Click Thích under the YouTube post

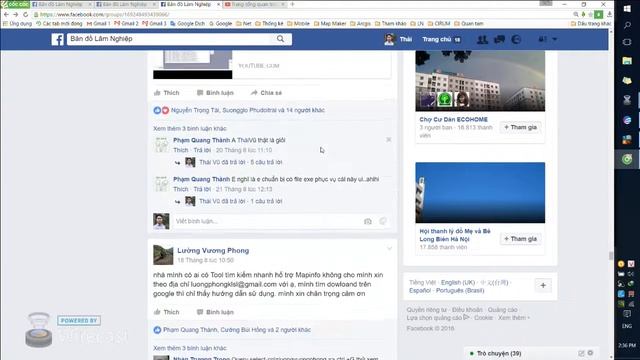167,93
